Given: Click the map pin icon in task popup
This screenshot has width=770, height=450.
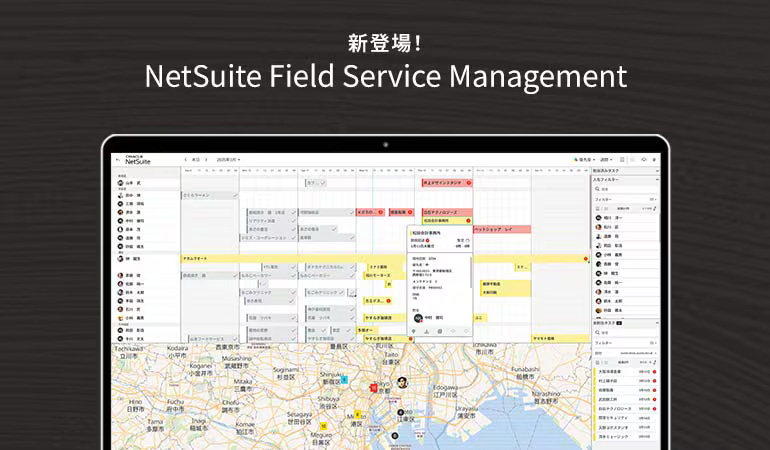Looking at the screenshot, I should point(413,332).
